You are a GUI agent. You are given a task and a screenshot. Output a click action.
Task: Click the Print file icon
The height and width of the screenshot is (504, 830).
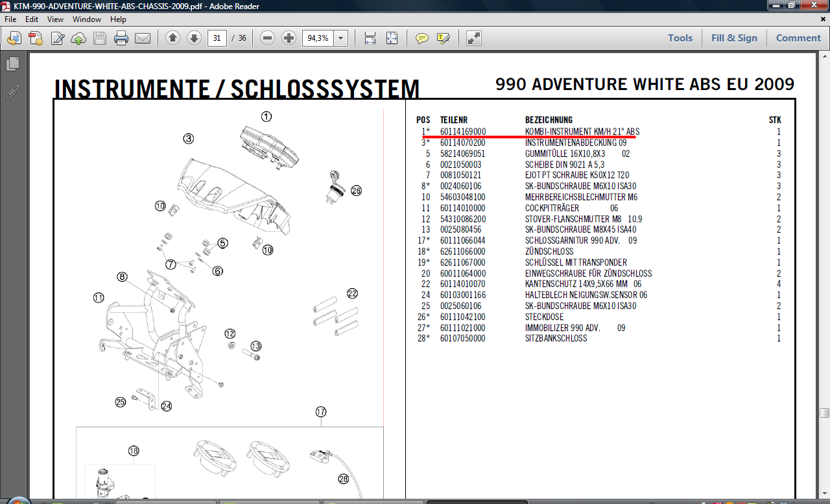(x=121, y=38)
